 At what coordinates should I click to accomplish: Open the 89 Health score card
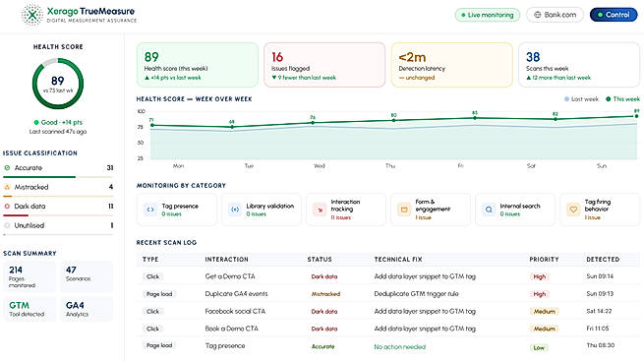[198, 65]
